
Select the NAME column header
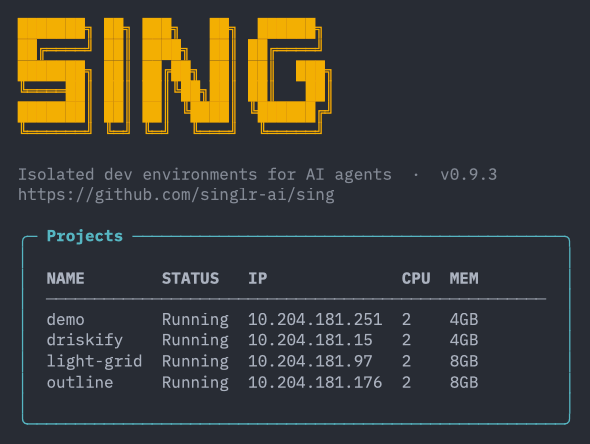65,278
